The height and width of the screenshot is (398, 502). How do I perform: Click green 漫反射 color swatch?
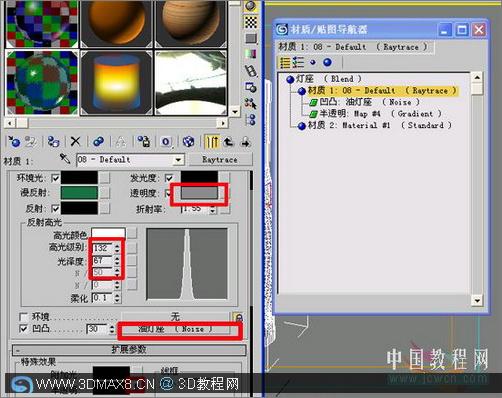[x=79, y=193]
